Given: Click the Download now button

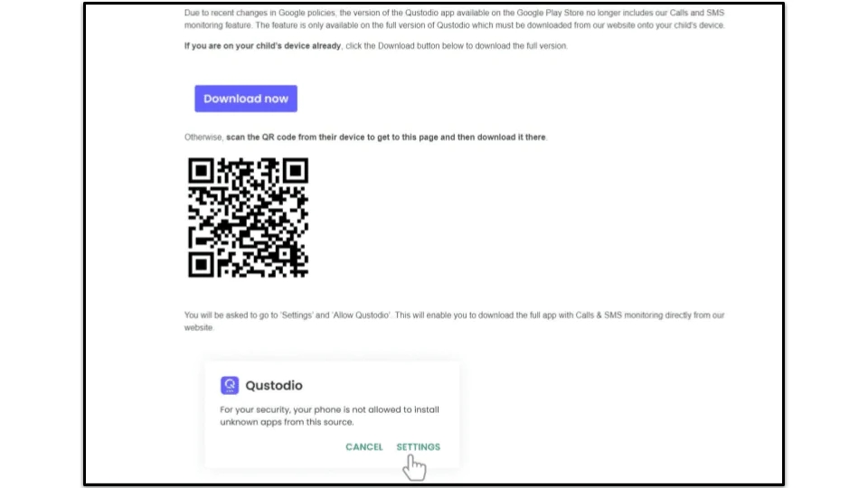Looking at the screenshot, I should [x=246, y=99].
